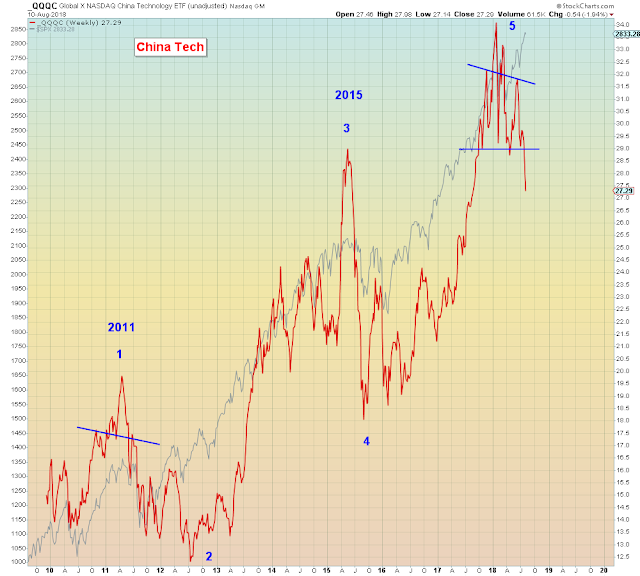Screen dimensions: 640x576
Task: Click the '19' year label on time axis
Action: click(x=549, y=570)
